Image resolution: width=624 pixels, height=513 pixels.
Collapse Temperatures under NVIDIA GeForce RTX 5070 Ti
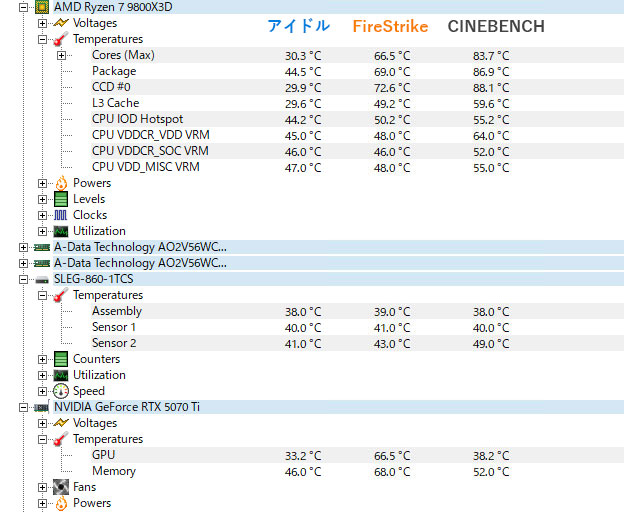point(42,439)
